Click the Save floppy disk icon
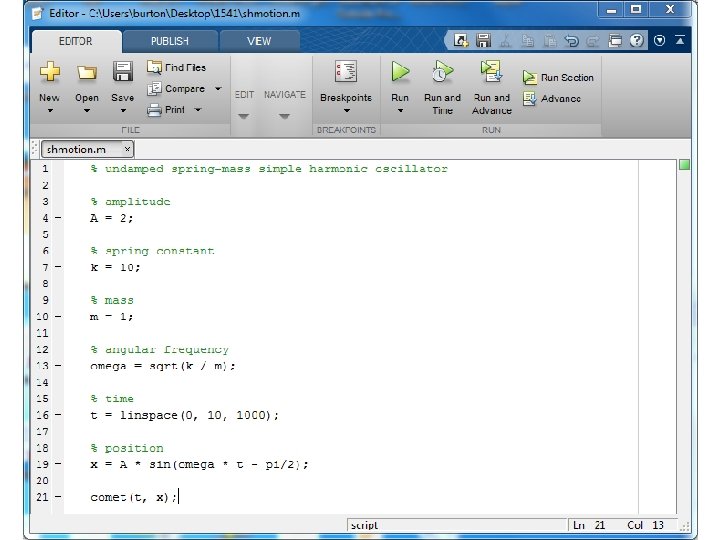The image size is (720, 540). (x=123, y=72)
